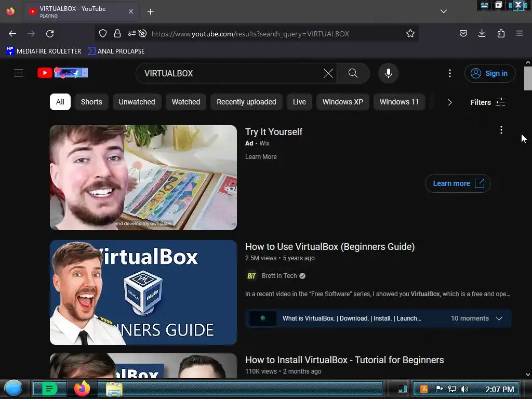
Task: Open How to Use VirtualBox video title
Action: pos(330,247)
